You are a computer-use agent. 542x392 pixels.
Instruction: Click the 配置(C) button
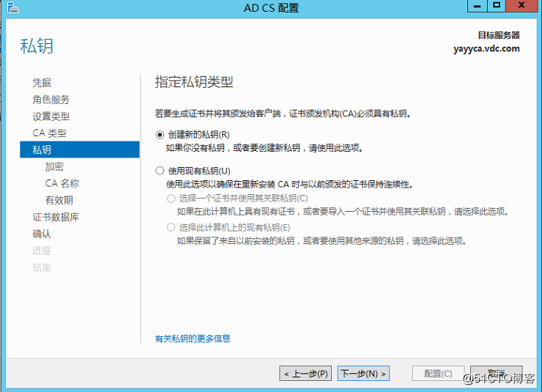click(x=438, y=374)
